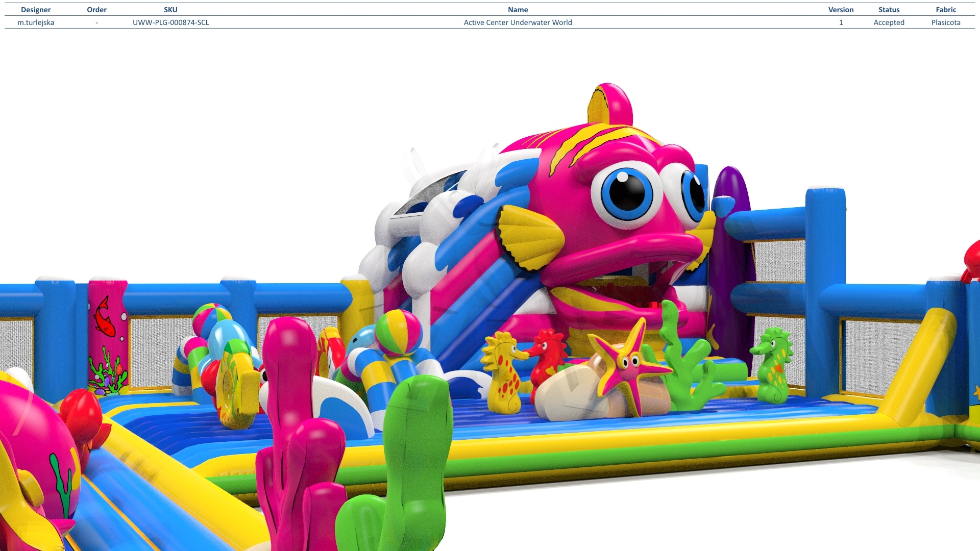Click the Status column header
This screenshot has height=551, width=980.
coord(889,10)
